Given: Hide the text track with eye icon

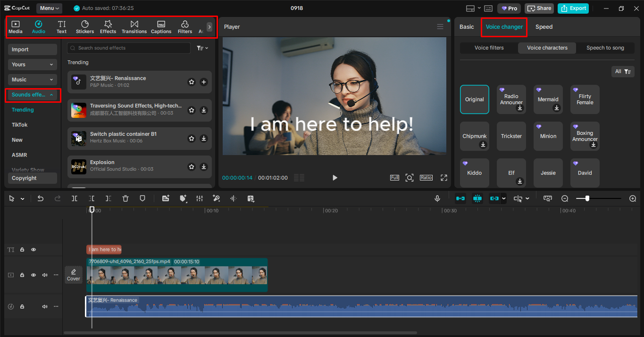Looking at the screenshot, I should coord(33,250).
